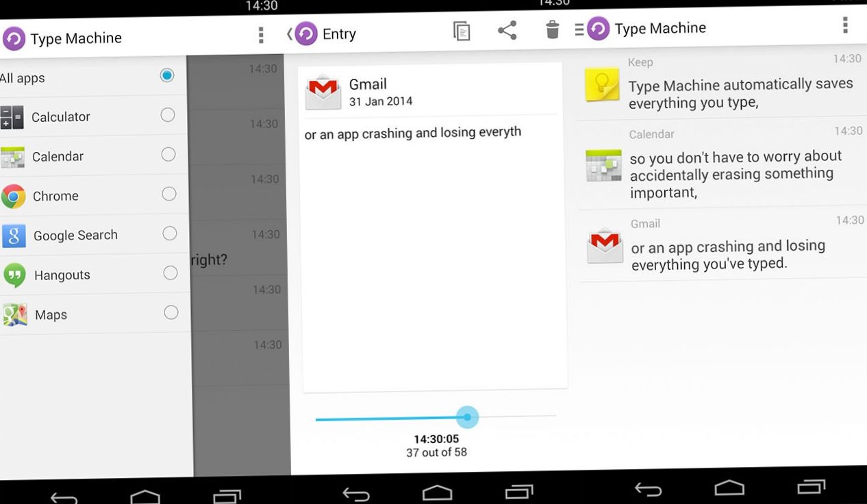
Task: Click the 'Hangouts' label in app filter
Action: click(62, 275)
